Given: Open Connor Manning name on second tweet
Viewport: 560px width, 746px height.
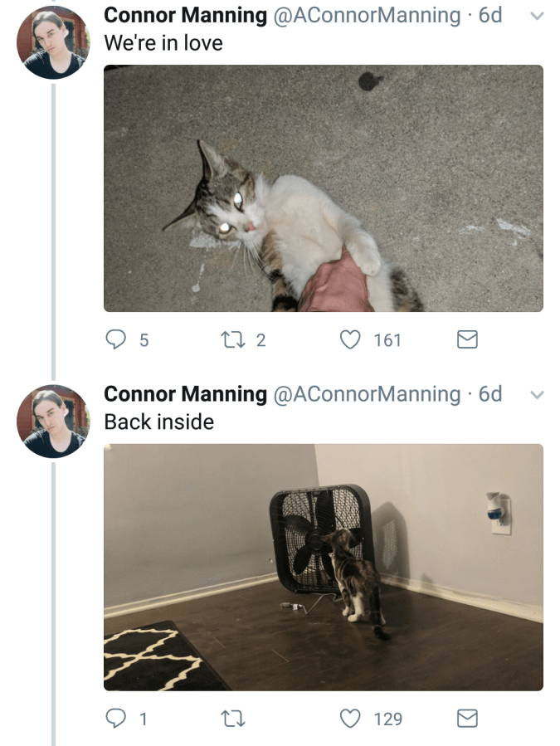Looking at the screenshot, I should [185, 393].
